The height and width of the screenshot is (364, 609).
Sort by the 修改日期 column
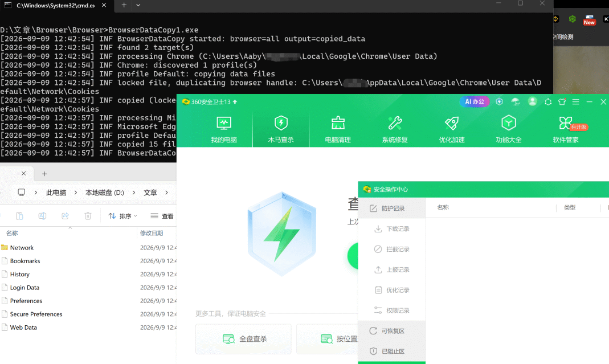152,233
